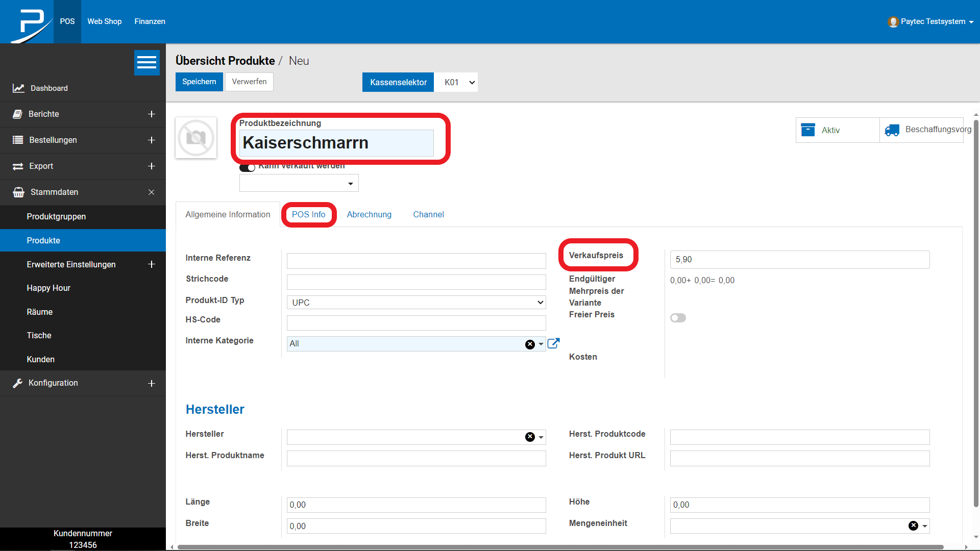Click the Export arrows icon in sidebar
This screenshot has width=980, height=551.
(x=18, y=166)
